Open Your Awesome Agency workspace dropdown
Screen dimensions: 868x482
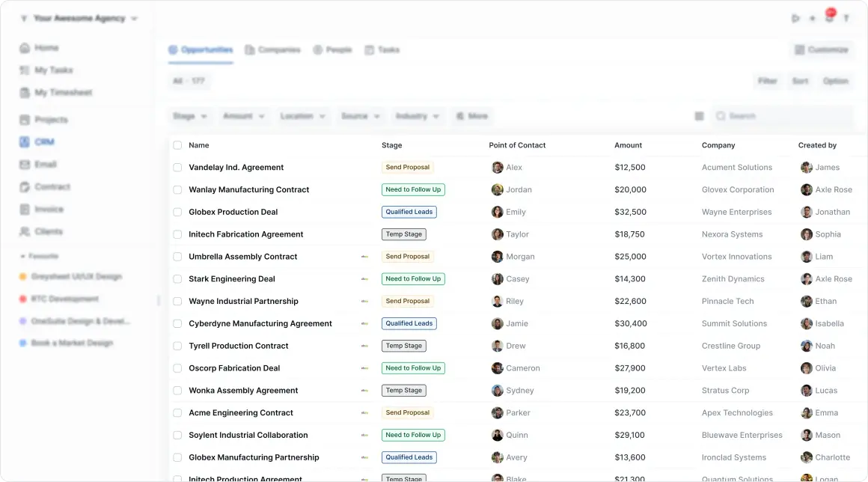(x=79, y=18)
